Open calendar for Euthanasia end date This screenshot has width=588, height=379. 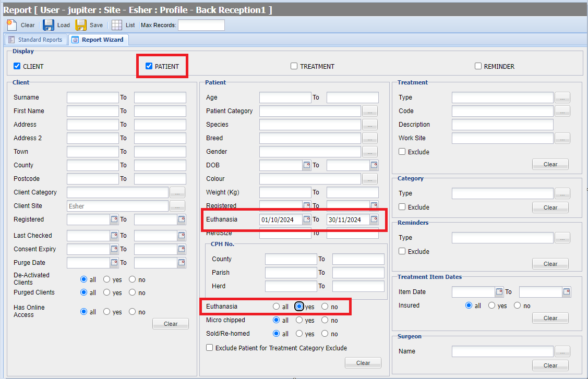coord(374,219)
